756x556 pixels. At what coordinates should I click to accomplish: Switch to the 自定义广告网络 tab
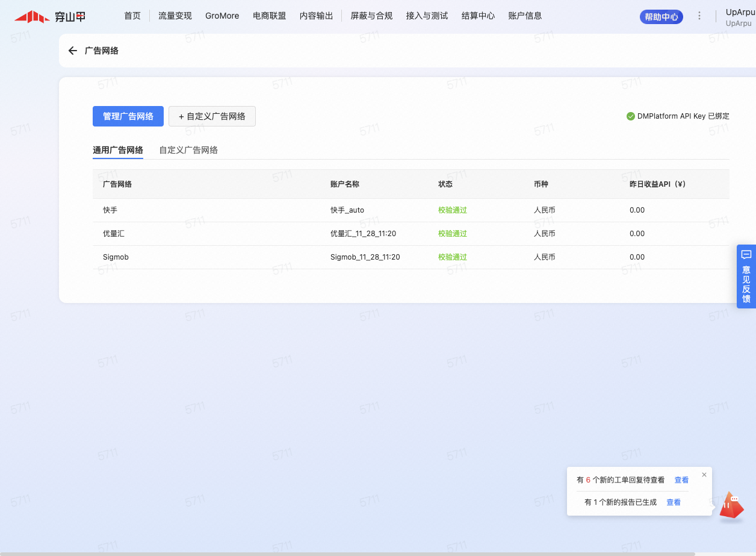click(x=188, y=150)
